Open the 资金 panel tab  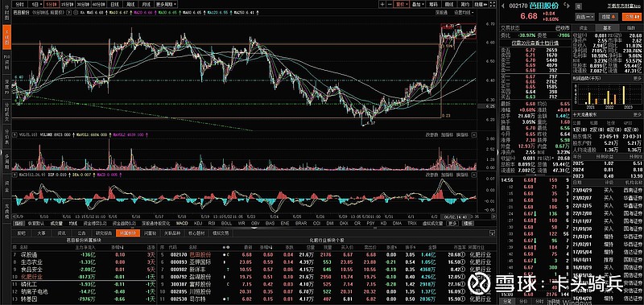tap(583, 28)
